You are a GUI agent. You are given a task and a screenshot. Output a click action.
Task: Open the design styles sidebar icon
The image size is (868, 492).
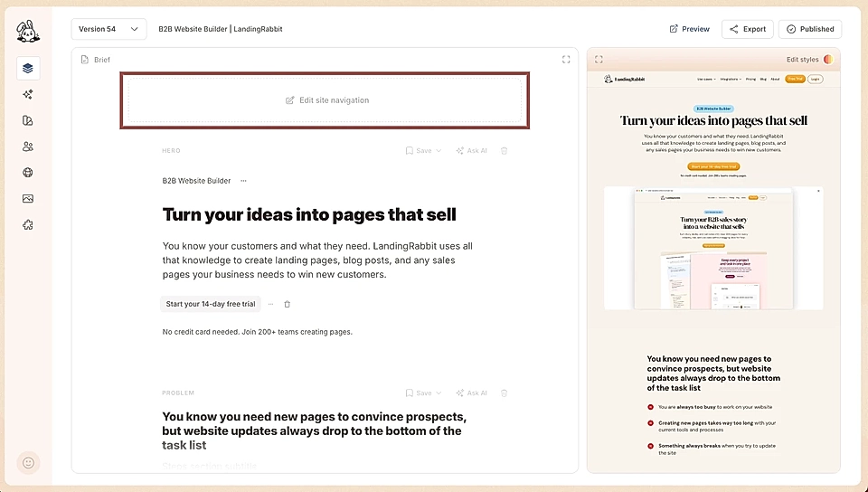(28, 120)
